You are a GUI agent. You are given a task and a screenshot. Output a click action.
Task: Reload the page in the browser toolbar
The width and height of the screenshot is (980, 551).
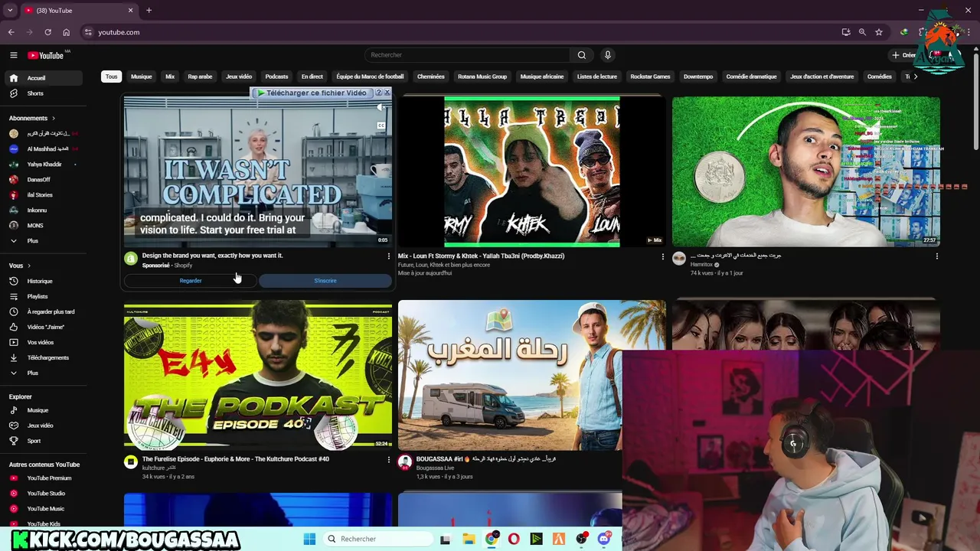(47, 32)
